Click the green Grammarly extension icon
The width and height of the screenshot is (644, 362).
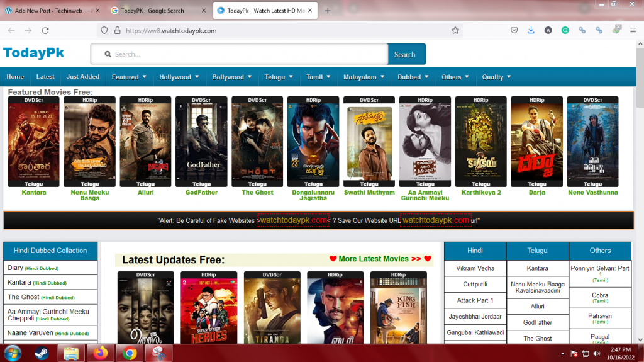(565, 30)
